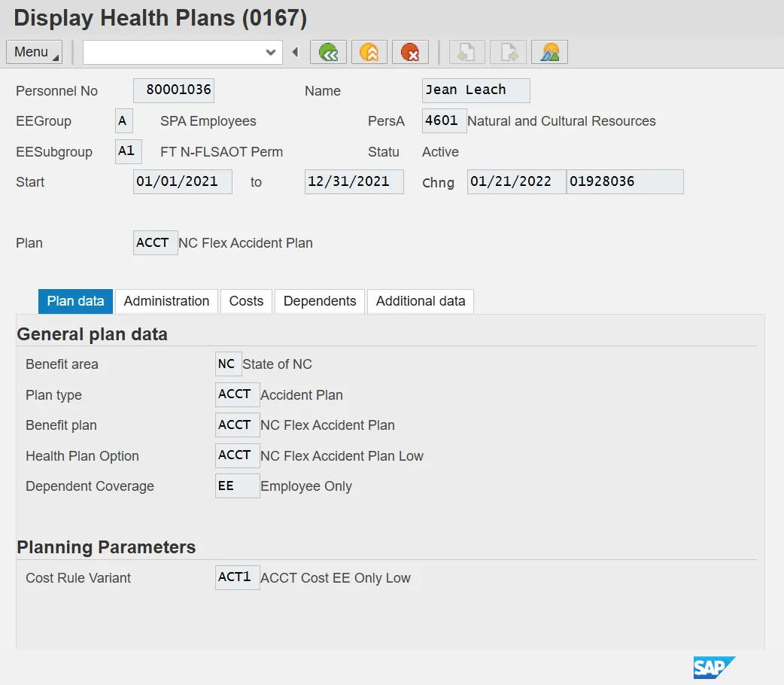This screenshot has width=784, height=685.
Task: Click the changed-by field 01928036
Action: tap(625, 181)
